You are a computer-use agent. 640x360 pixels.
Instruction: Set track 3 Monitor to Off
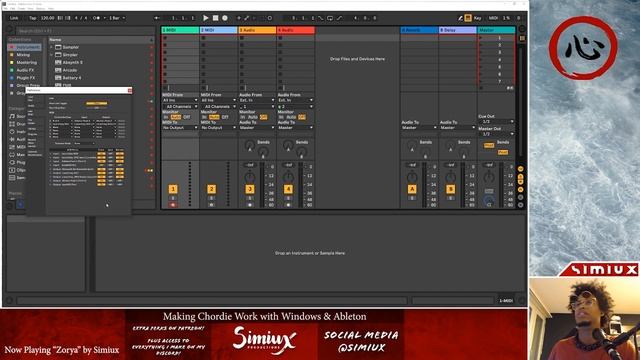tap(263, 117)
